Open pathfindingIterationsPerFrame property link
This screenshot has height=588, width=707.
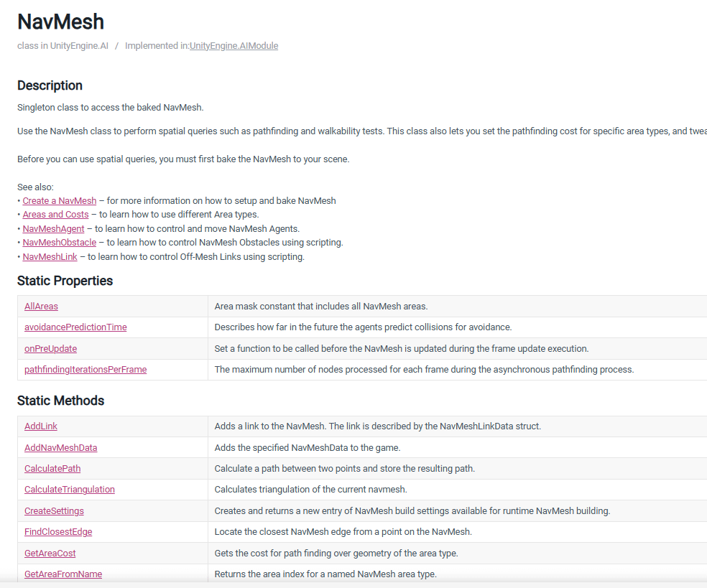point(86,370)
